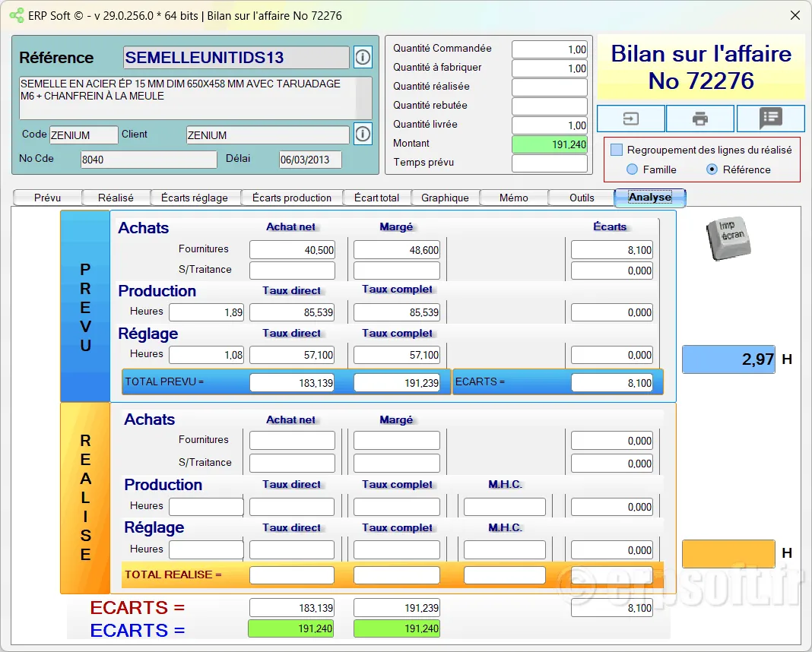Click the Délai date field
The width and height of the screenshot is (812, 652).
click(310, 160)
